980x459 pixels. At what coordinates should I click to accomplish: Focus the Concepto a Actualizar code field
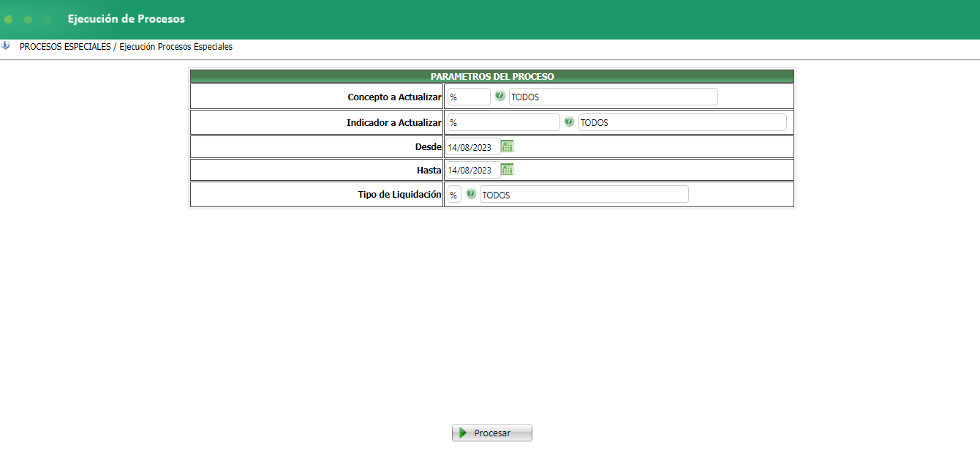click(469, 97)
